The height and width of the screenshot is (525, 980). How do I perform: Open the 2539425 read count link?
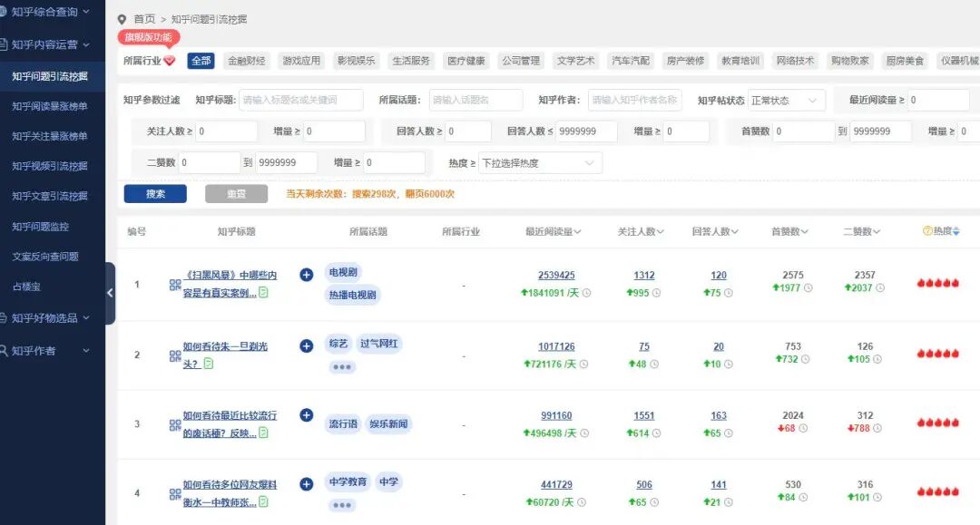point(556,276)
